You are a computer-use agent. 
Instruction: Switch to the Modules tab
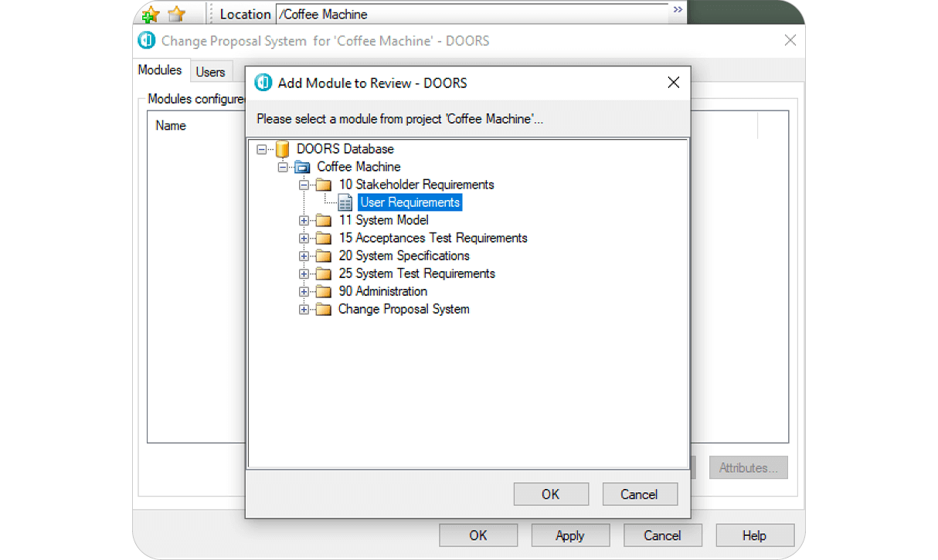(x=159, y=70)
